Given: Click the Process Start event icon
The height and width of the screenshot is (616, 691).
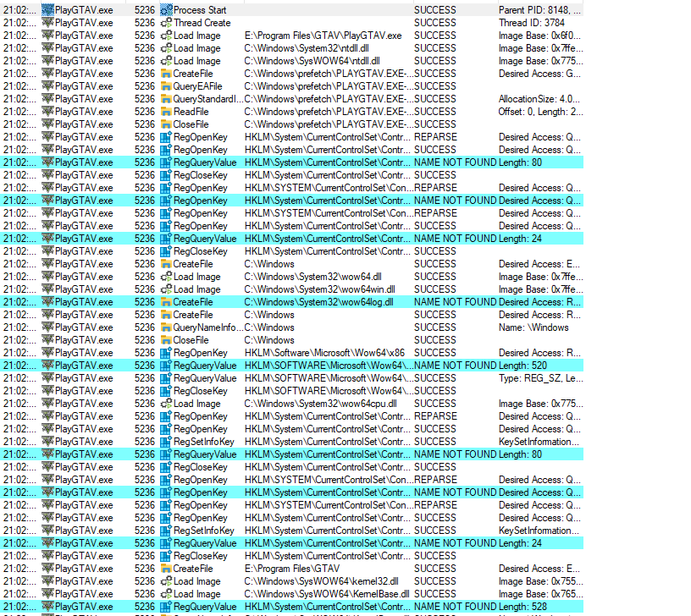Looking at the screenshot, I should [166, 9].
